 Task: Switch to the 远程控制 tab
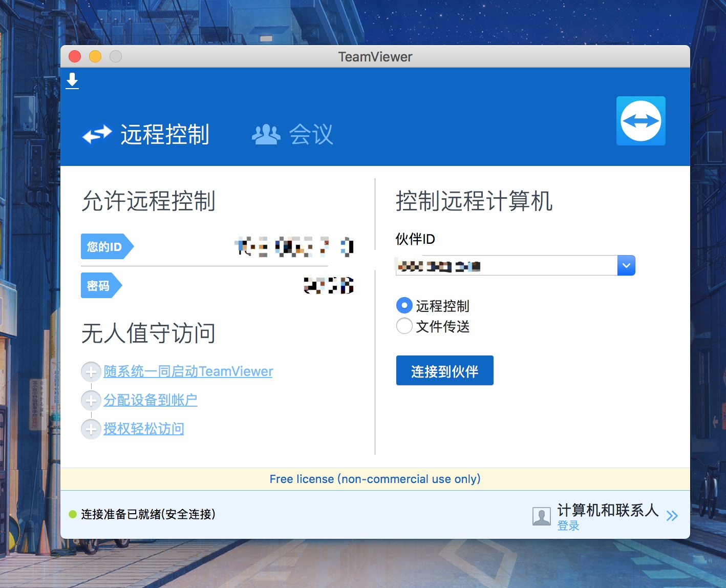tap(146, 135)
